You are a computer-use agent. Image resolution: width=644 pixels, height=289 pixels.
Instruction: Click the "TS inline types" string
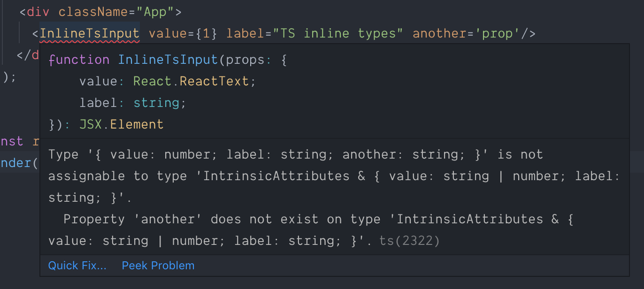pos(338,34)
